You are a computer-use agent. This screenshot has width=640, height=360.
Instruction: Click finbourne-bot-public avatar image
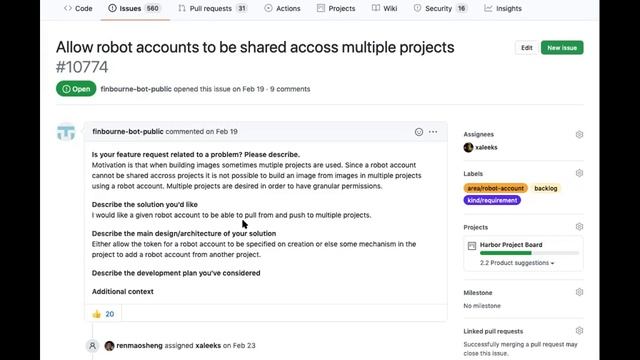(66, 132)
